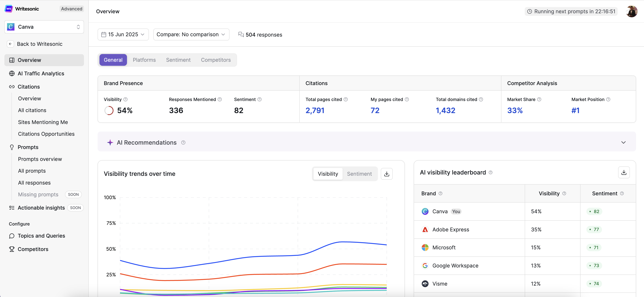Image resolution: width=644 pixels, height=297 pixels.
Task: Click the Market Position info icon
Action: coord(608,99)
